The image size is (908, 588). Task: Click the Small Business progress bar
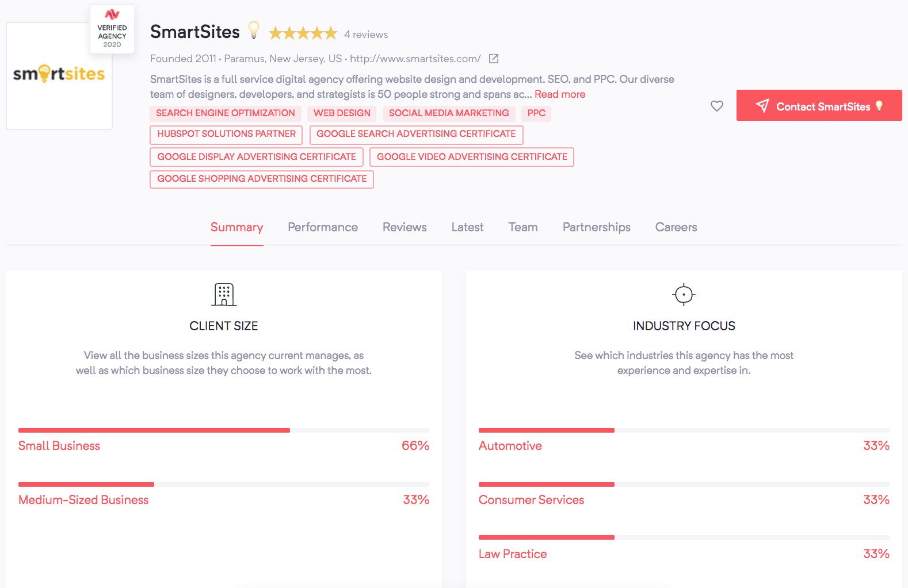coord(223,430)
